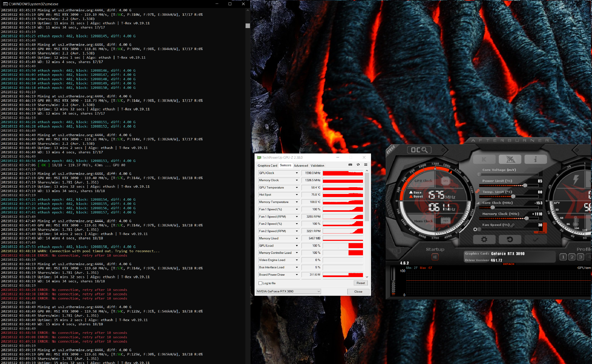Click Kombustor K button in Afterburner
Image resolution: width=592 pixels, height=364 pixels.
pos(484,159)
